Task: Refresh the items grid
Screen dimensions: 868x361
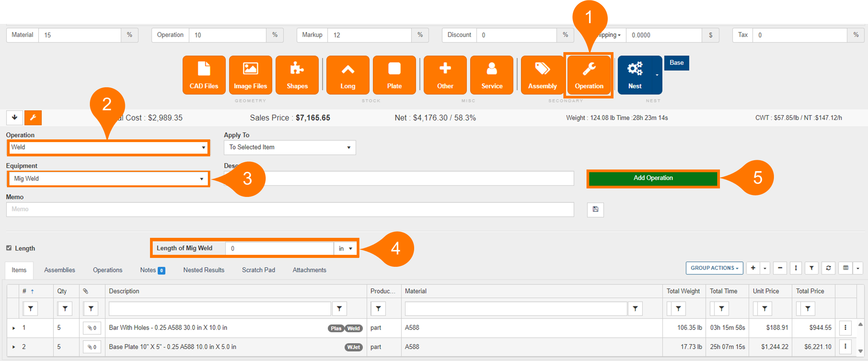Action: 828,268
